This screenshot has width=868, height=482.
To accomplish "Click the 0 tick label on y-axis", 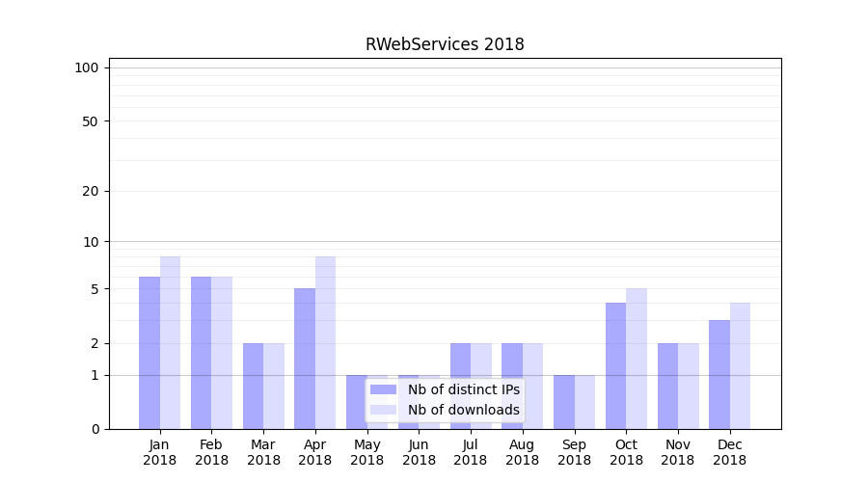I will [95, 429].
